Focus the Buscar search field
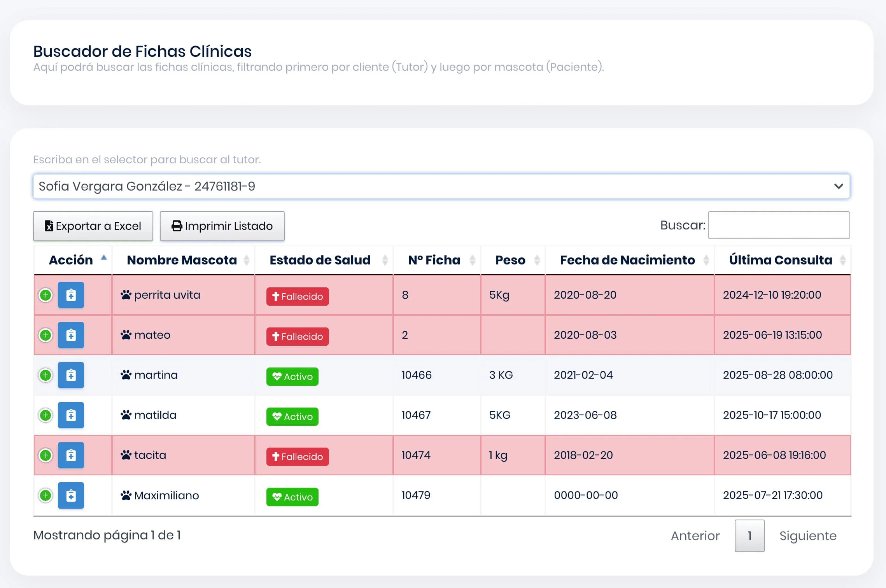The width and height of the screenshot is (886, 588). (x=779, y=225)
